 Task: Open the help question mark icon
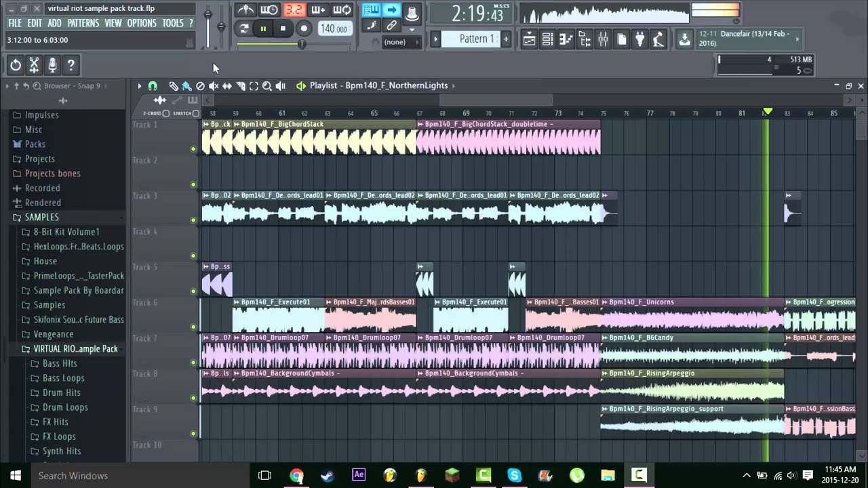(x=71, y=65)
